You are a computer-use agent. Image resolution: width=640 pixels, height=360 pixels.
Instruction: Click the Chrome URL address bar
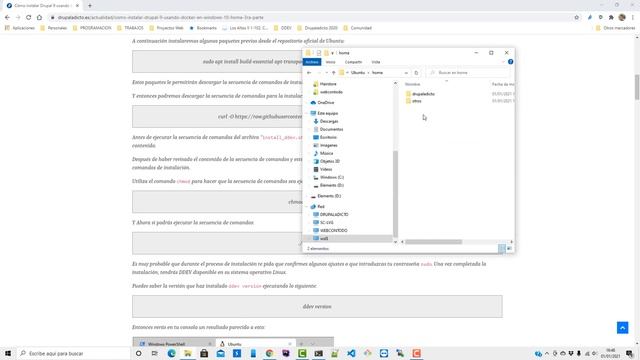[x=310, y=18]
